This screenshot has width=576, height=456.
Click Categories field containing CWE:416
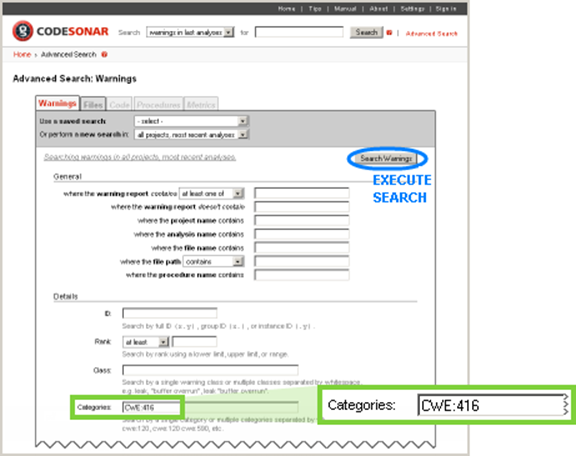click(210, 407)
